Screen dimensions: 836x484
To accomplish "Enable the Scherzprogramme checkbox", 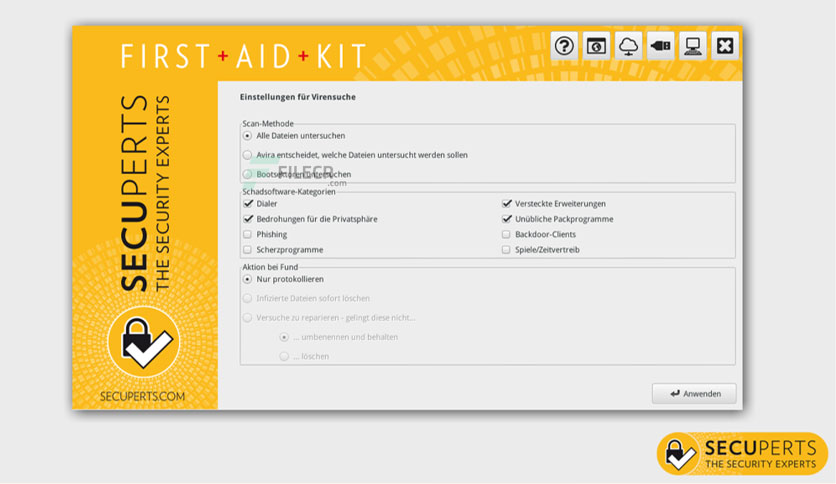I will pos(247,250).
